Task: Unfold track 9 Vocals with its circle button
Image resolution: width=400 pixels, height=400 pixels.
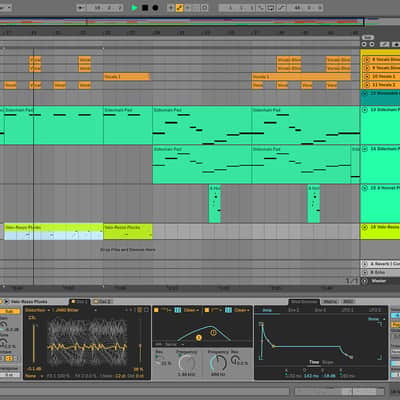Action: pyautogui.click(x=366, y=68)
